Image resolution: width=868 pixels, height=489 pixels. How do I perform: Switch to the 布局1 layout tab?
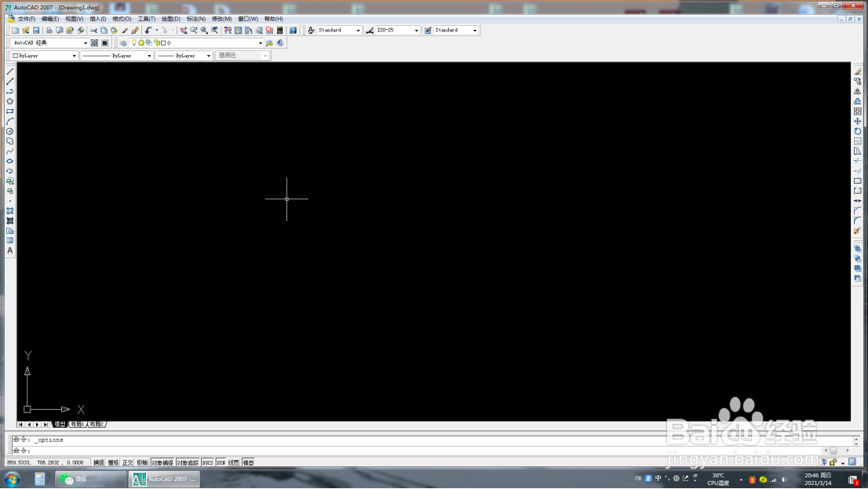[x=77, y=425]
